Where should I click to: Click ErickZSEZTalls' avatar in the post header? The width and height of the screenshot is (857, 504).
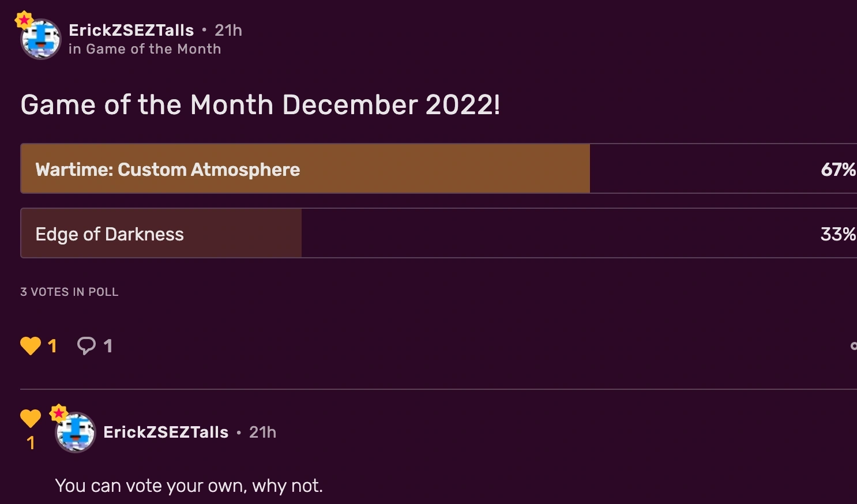(40, 39)
